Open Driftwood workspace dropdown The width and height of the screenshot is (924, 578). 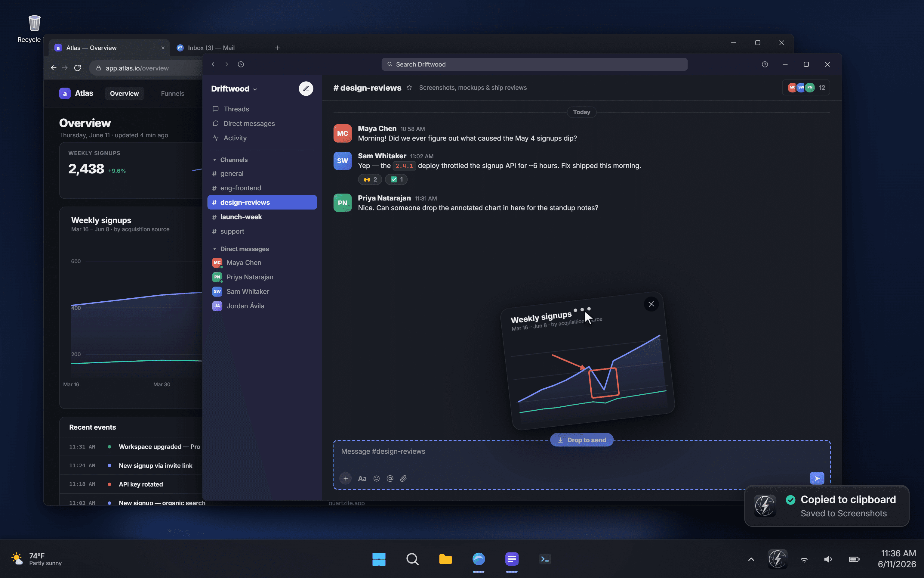pos(234,89)
